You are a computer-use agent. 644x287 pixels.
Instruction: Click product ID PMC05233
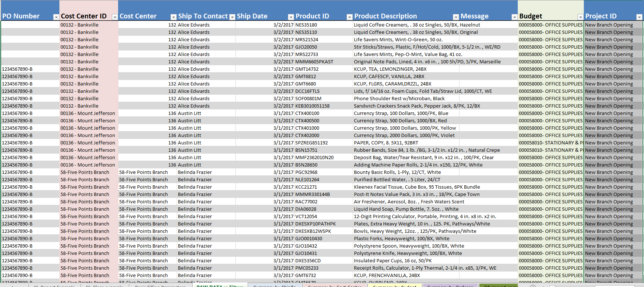[307, 268]
